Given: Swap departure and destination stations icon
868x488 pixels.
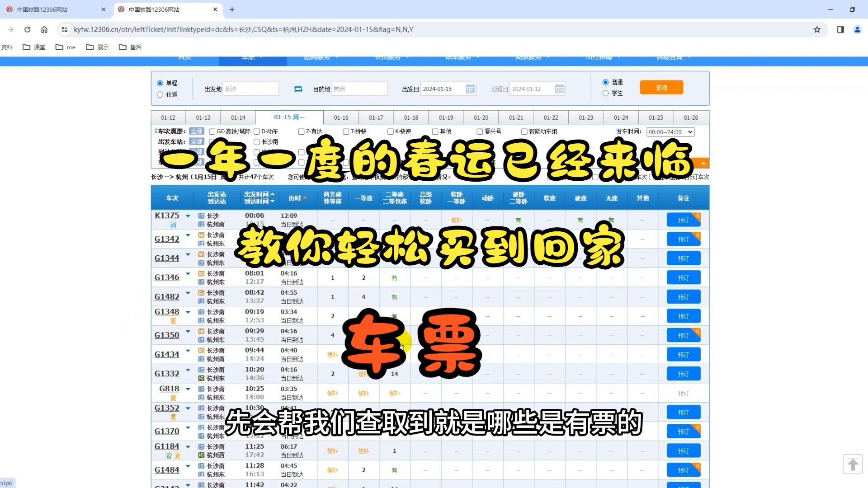Looking at the screenshot, I should [298, 89].
